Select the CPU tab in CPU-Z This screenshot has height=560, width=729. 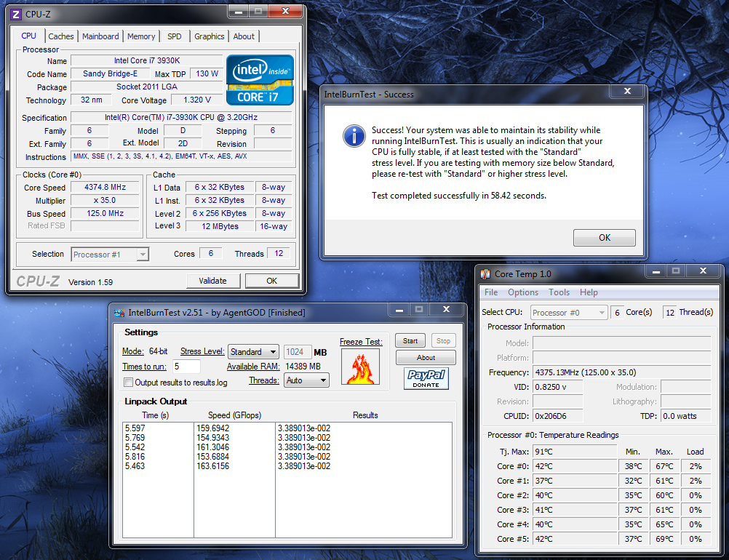28,36
